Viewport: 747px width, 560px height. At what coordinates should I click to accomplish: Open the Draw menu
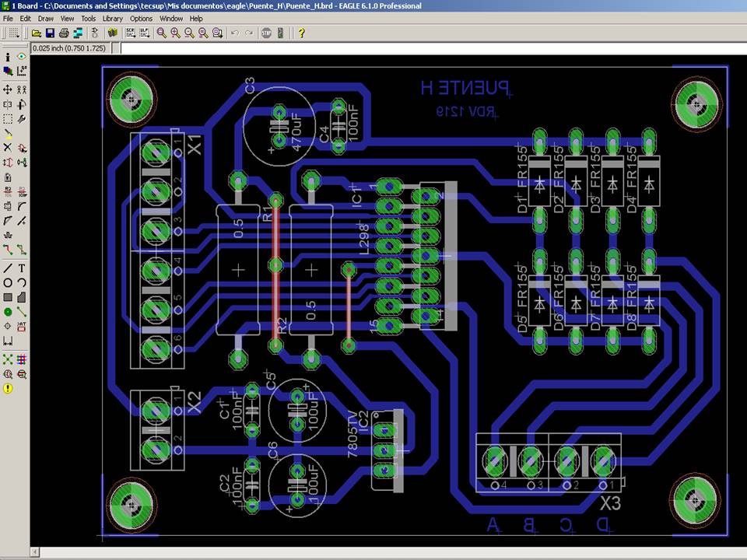coord(46,19)
